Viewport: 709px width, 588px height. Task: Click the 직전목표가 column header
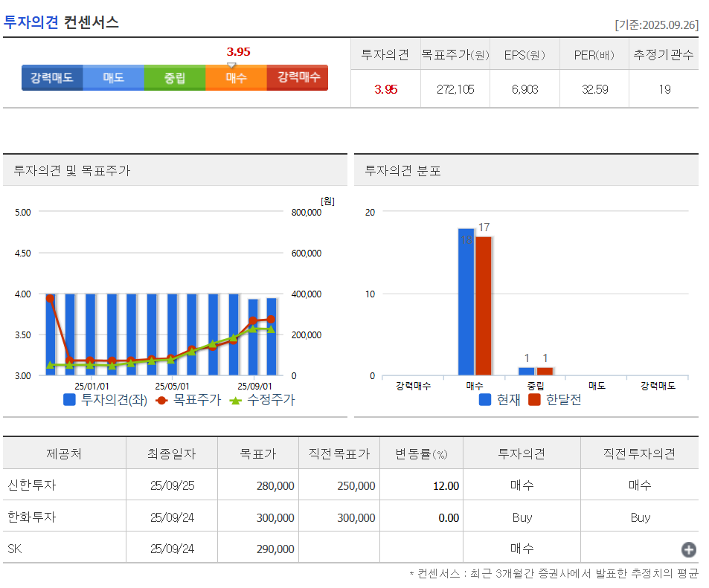pos(339,453)
